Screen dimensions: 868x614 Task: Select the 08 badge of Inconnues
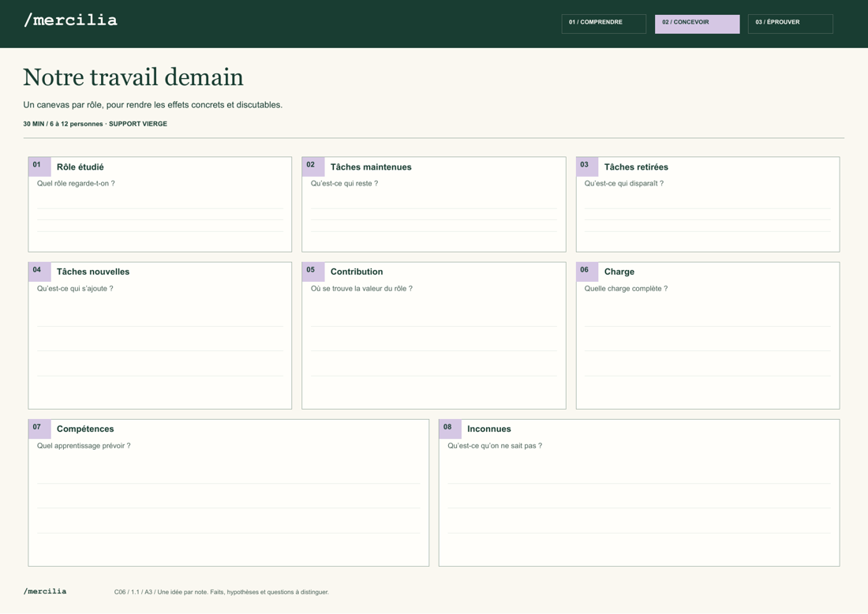point(450,429)
